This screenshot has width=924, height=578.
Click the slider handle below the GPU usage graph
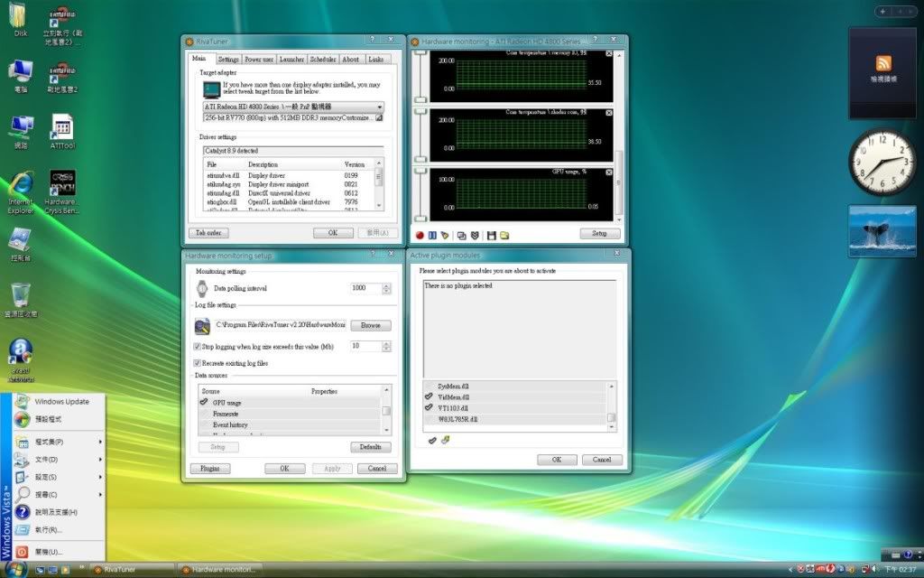click(x=420, y=219)
